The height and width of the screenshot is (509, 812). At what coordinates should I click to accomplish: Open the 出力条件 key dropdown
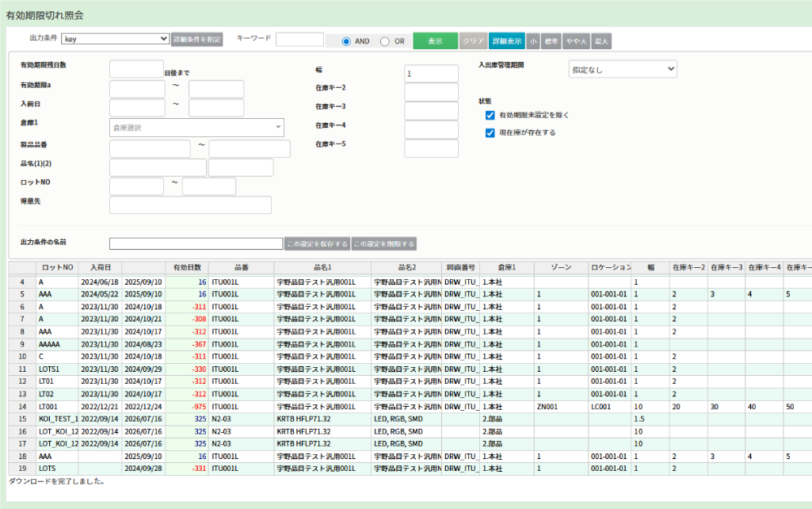116,39
